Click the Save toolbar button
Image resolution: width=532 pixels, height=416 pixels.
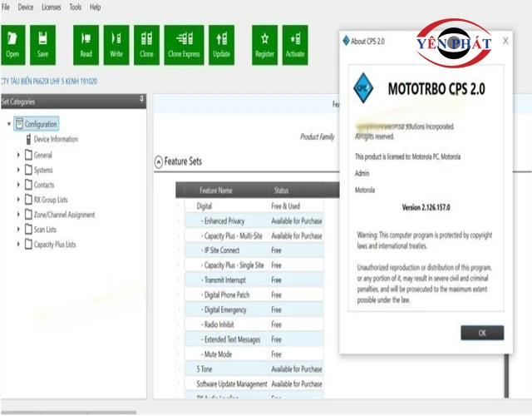pyautogui.click(x=42, y=45)
